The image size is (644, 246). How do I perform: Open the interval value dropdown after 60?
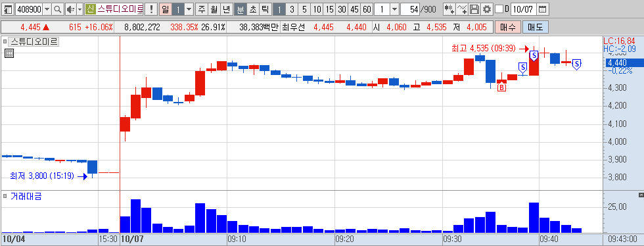point(394,9)
